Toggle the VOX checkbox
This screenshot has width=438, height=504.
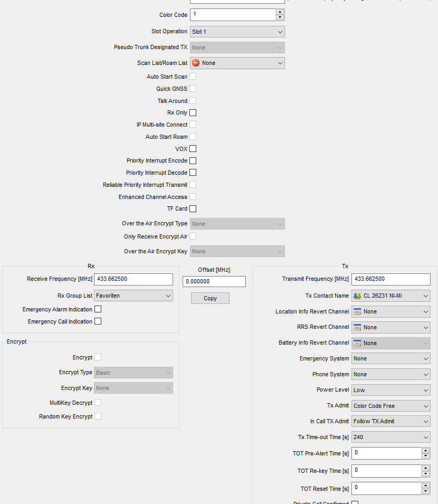[193, 149]
